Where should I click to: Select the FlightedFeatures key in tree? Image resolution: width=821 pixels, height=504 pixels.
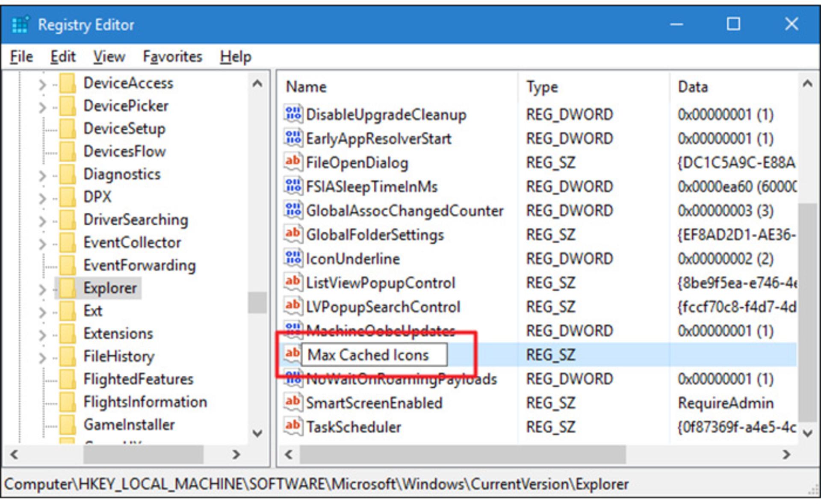point(138,379)
